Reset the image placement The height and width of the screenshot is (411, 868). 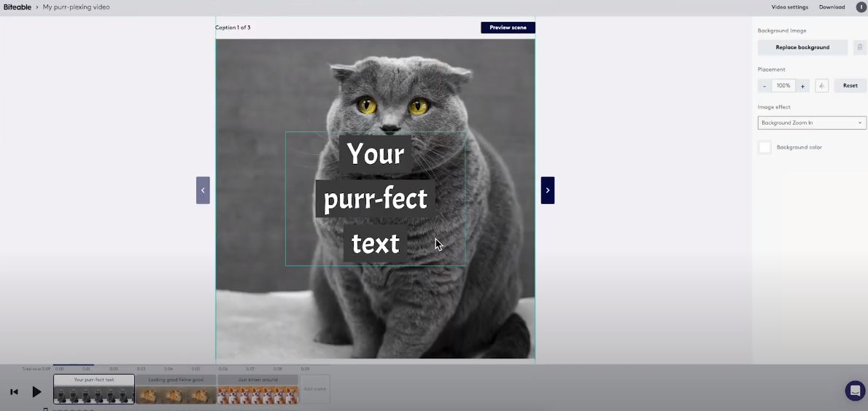click(x=850, y=86)
